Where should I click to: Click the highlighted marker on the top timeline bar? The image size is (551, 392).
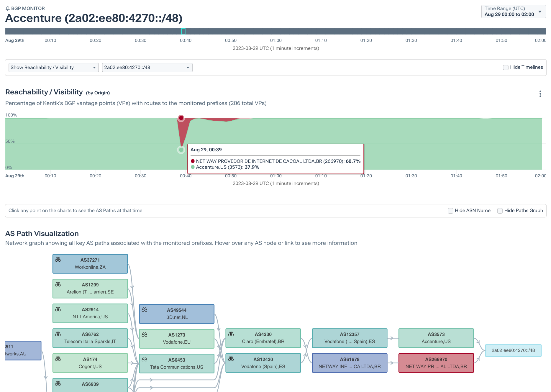(x=183, y=31)
